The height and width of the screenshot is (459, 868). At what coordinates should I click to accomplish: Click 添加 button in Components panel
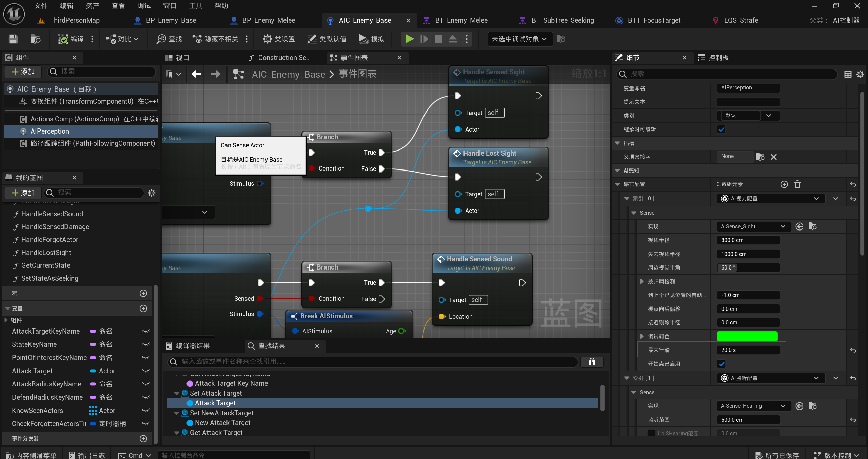pos(23,72)
